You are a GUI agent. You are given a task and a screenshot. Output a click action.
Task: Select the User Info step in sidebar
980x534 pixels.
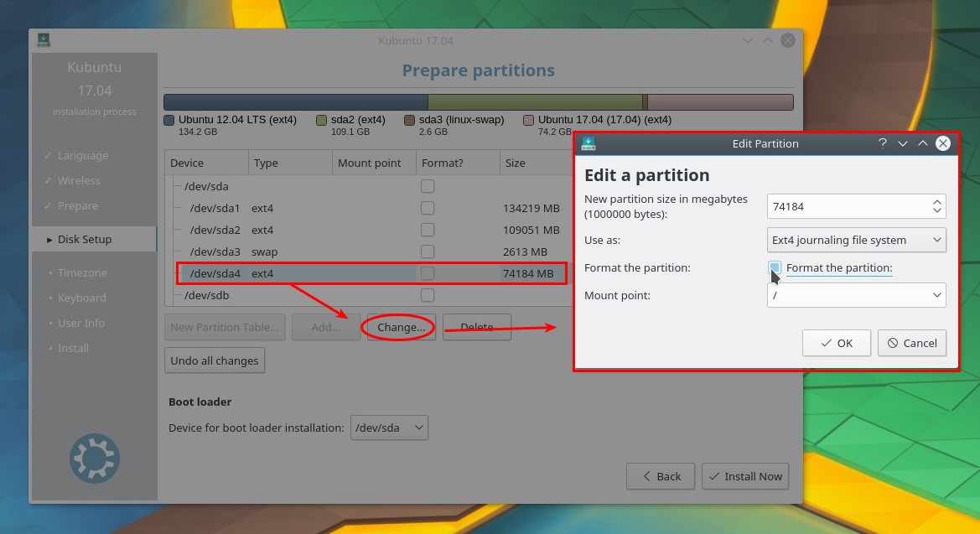(80, 323)
